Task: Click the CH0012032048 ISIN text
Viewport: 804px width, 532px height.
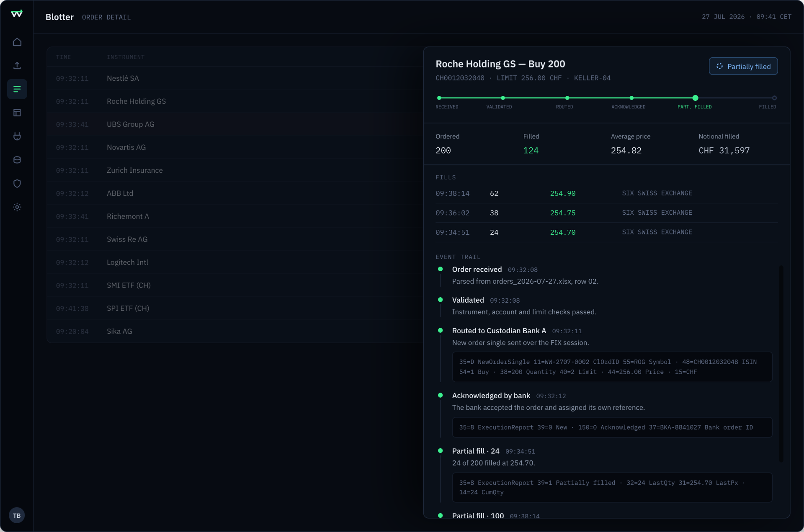Action: 460,78
